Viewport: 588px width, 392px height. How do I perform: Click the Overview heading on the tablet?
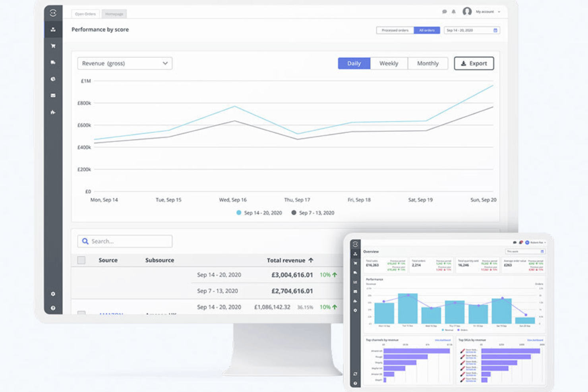(371, 251)
